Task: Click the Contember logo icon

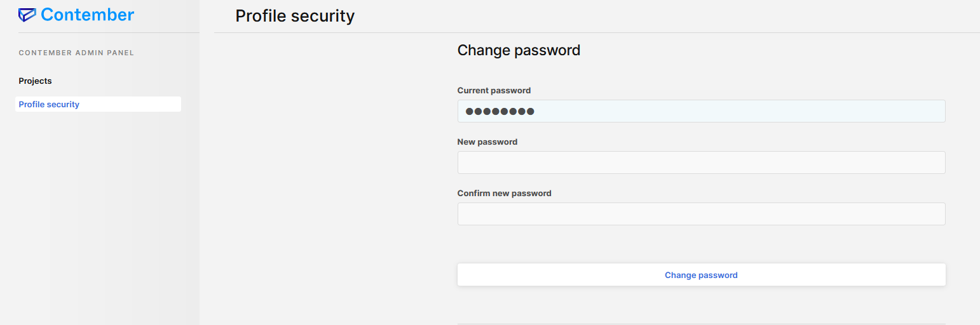Action: point(27,15)
